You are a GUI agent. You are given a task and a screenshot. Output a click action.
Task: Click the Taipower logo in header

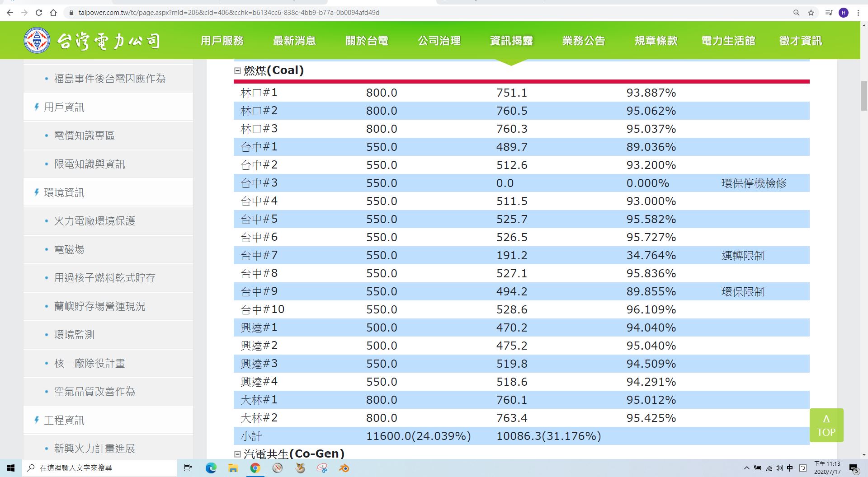pos(92,40)
